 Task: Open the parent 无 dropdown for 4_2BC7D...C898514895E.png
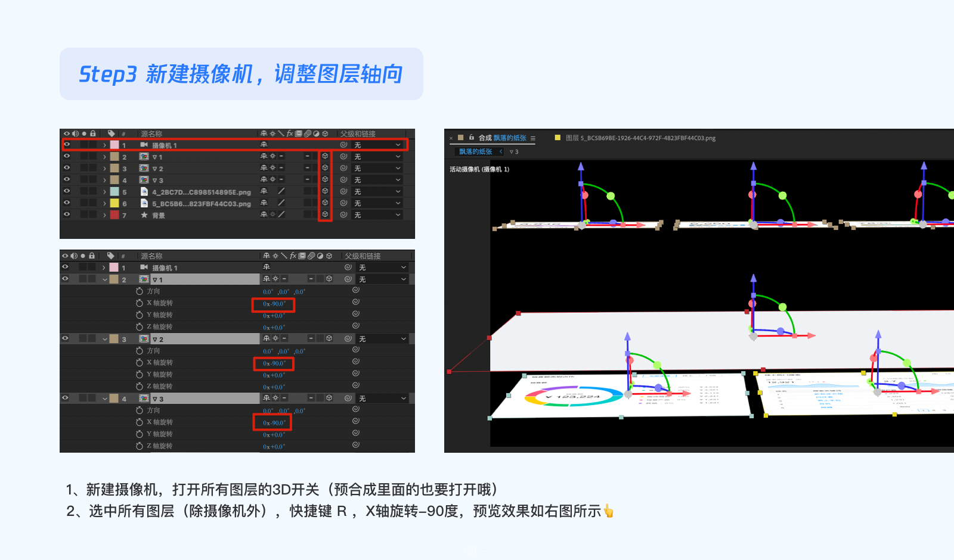[x=377, y=192]
